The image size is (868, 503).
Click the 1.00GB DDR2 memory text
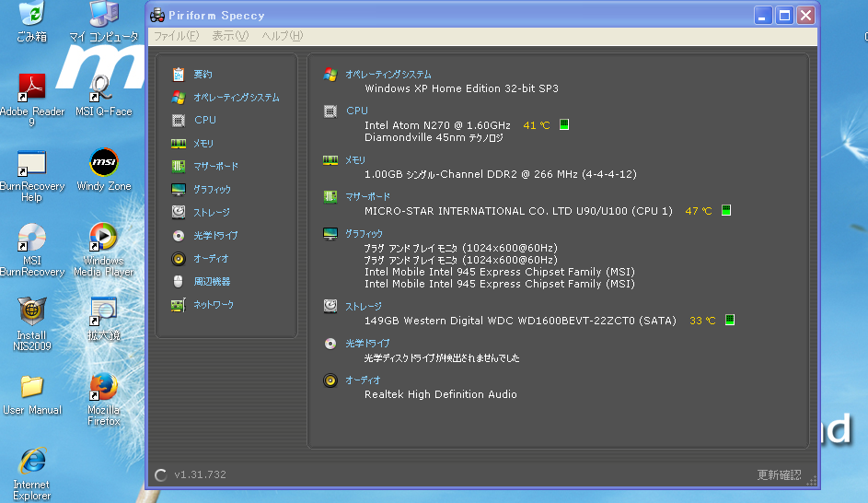(x=501, y=174)
